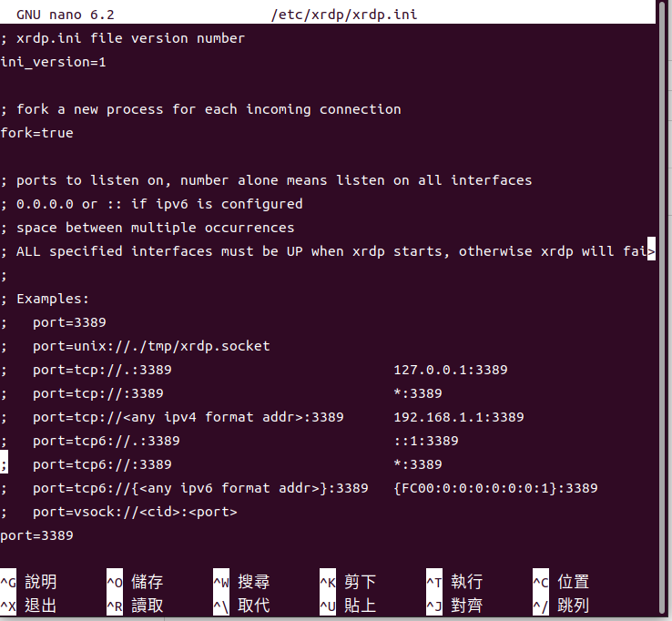Click the ^G help shortcut label

click(x=29, y=582)
